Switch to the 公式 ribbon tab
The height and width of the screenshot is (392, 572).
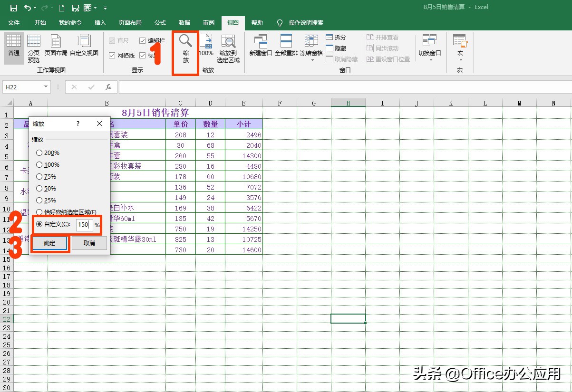point(160,22)
